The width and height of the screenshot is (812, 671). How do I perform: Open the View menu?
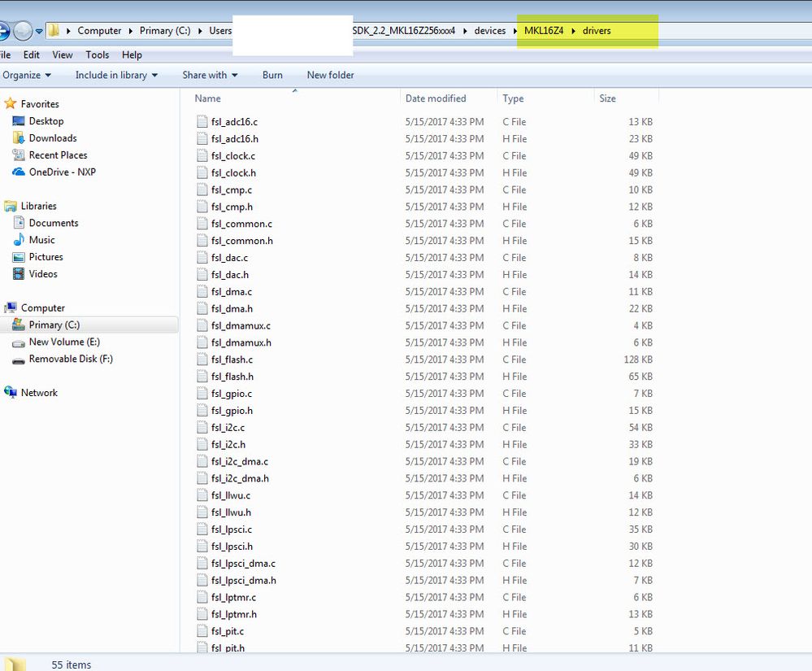(62, 55)
